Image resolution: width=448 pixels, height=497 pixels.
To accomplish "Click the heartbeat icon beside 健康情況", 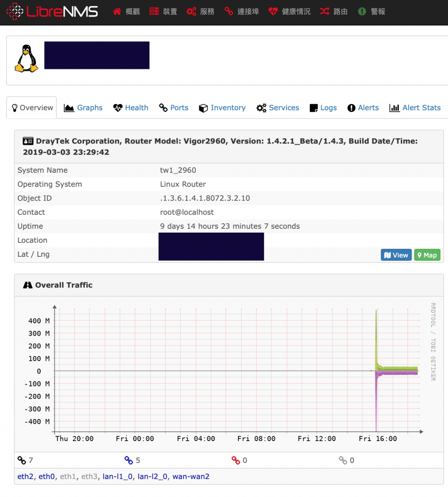I will 273,11.
